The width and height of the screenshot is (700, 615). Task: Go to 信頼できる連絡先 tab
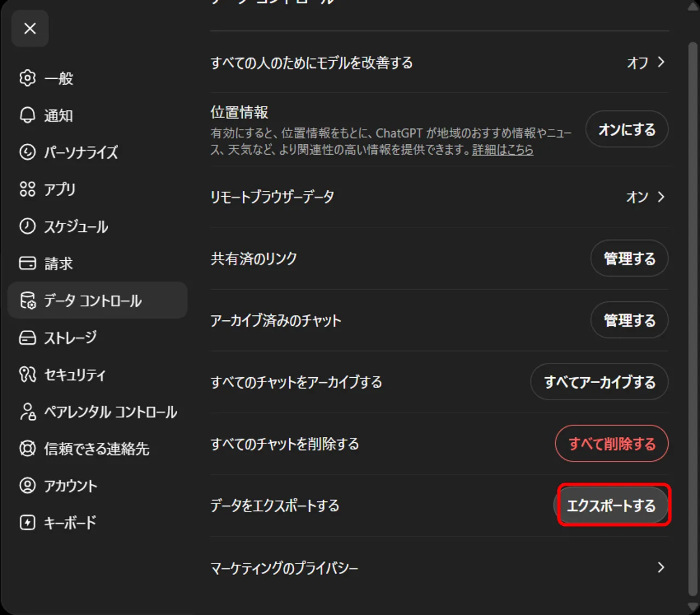[x=97, y=449]
